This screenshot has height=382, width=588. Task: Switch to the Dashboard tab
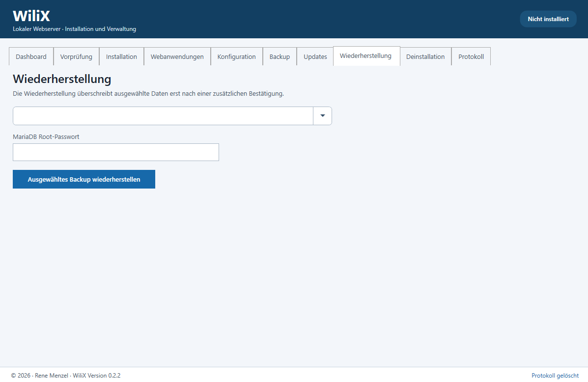coord(31,56)
